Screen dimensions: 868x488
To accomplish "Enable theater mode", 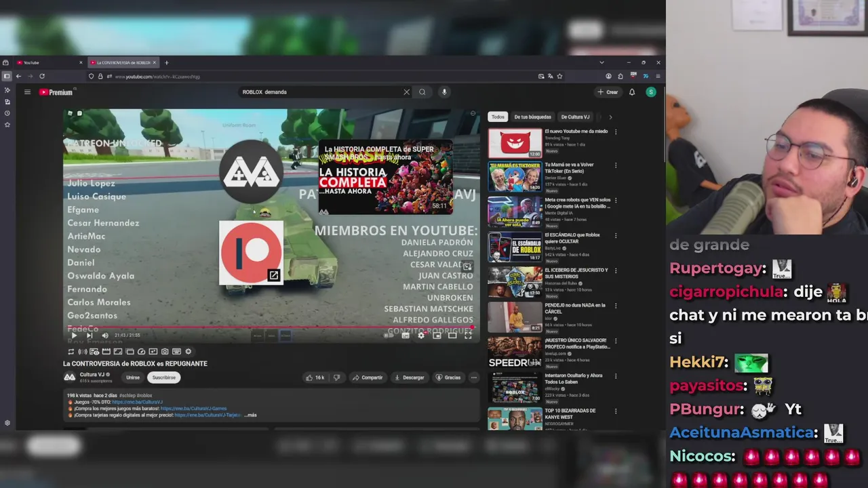I will pyautogui.click(x=452, y=335).
